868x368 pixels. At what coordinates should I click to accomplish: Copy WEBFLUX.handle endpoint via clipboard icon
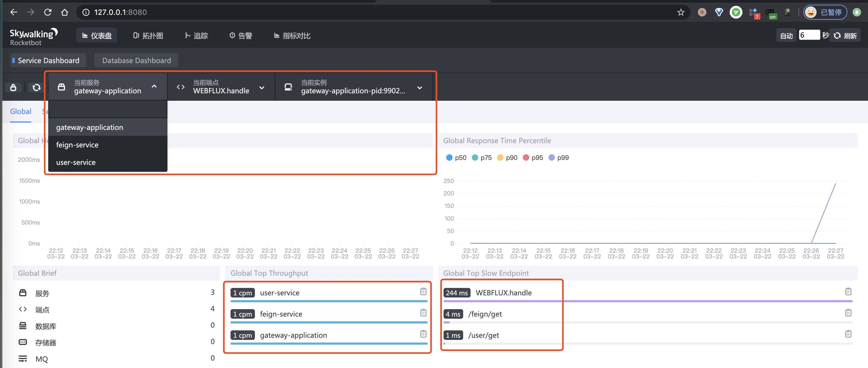848,291
